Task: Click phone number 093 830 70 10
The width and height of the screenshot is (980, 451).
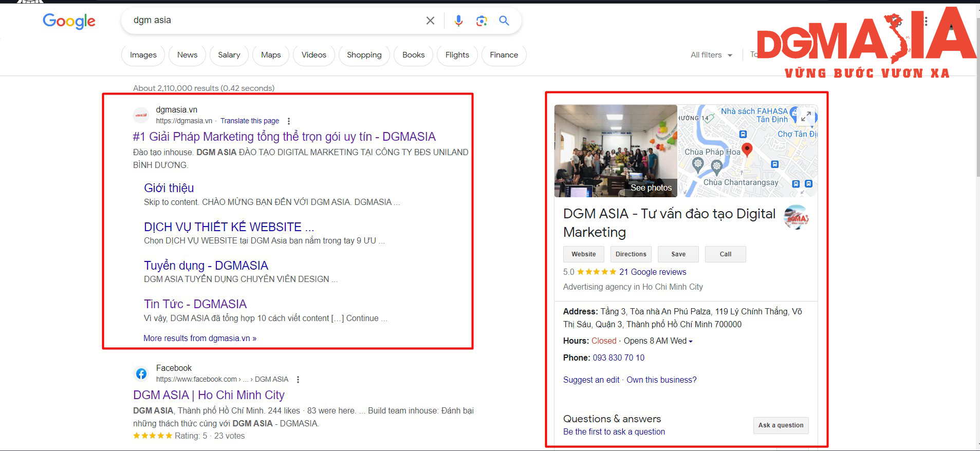Action: pos(619,358)
